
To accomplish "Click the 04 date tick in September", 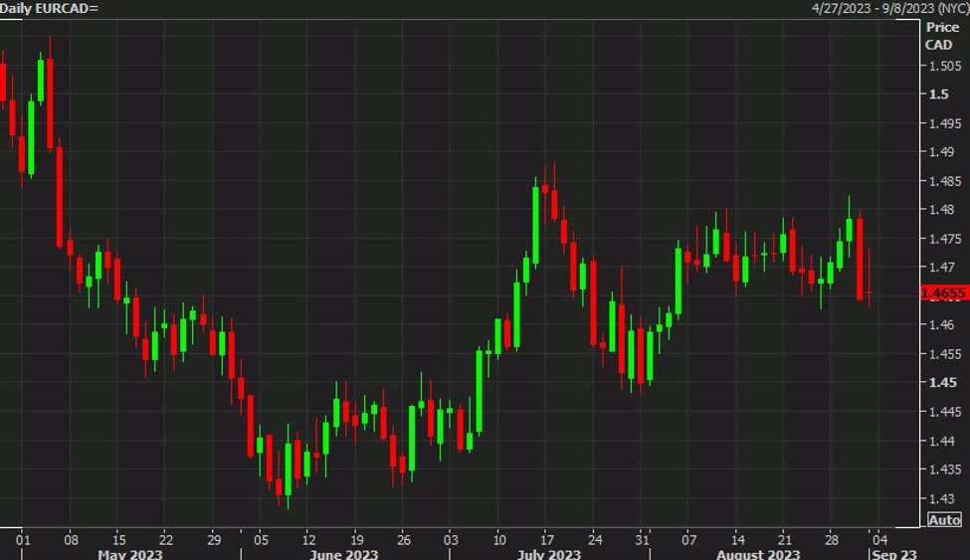I will pyautogui.click(x=879, y=538).
